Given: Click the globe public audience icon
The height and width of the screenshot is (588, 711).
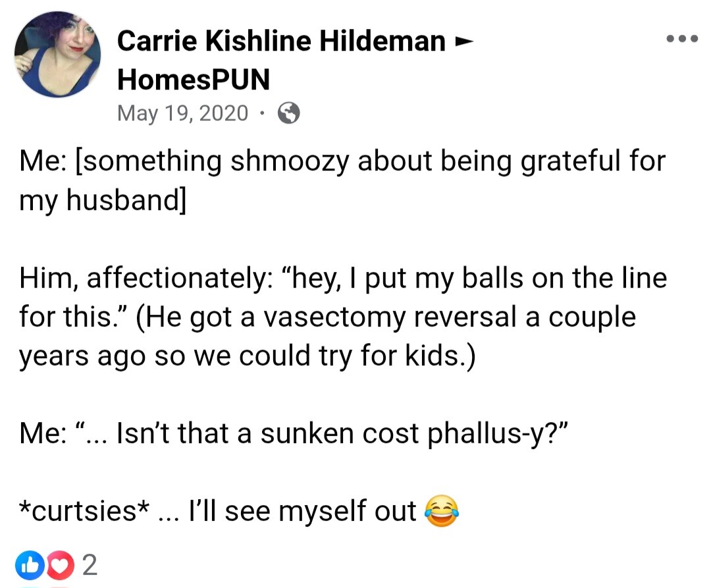Looking at the screenshot, I should pyautogui.click(x=288, y=113).
